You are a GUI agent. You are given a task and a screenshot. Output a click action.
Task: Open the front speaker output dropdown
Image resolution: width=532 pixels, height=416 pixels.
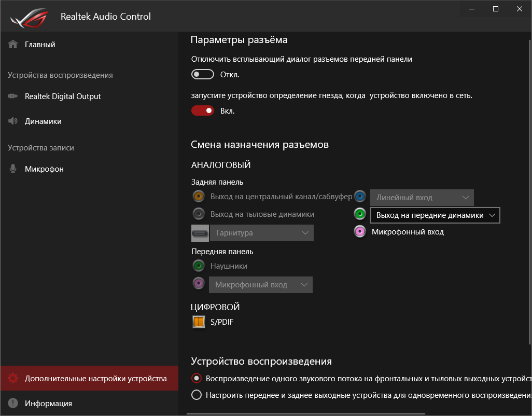(x=435, y=215)
